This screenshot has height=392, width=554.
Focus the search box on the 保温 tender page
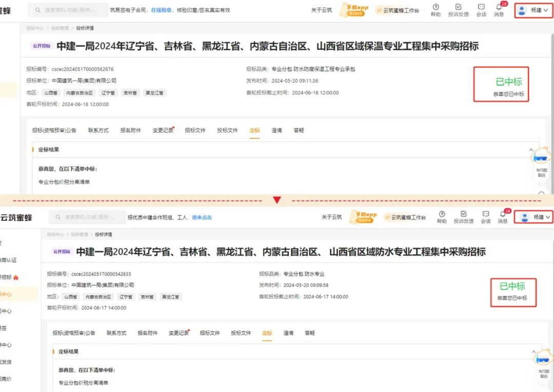(x=68, y=10)
